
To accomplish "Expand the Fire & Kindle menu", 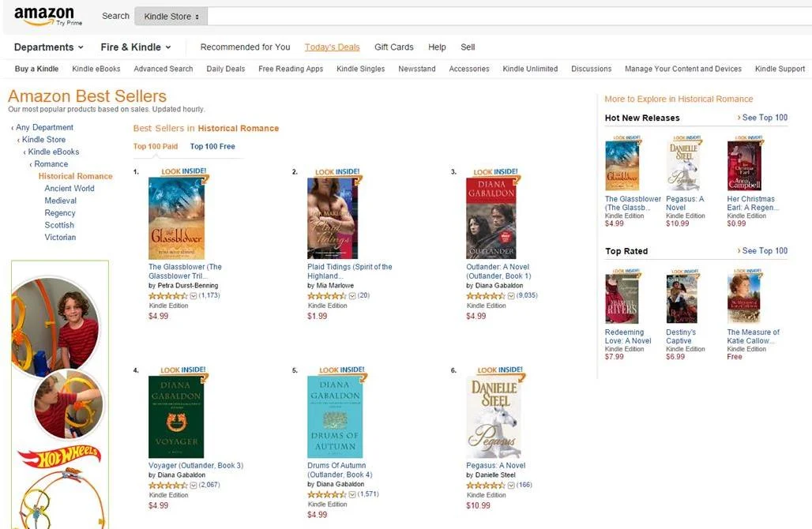I will [136, 47].
